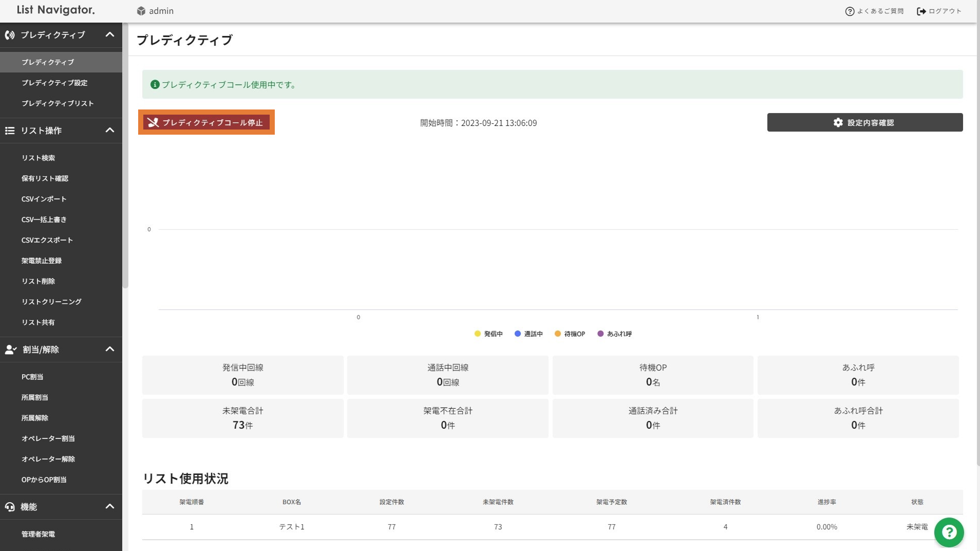Click the list icon beside リスト操作

coord(10,131)
